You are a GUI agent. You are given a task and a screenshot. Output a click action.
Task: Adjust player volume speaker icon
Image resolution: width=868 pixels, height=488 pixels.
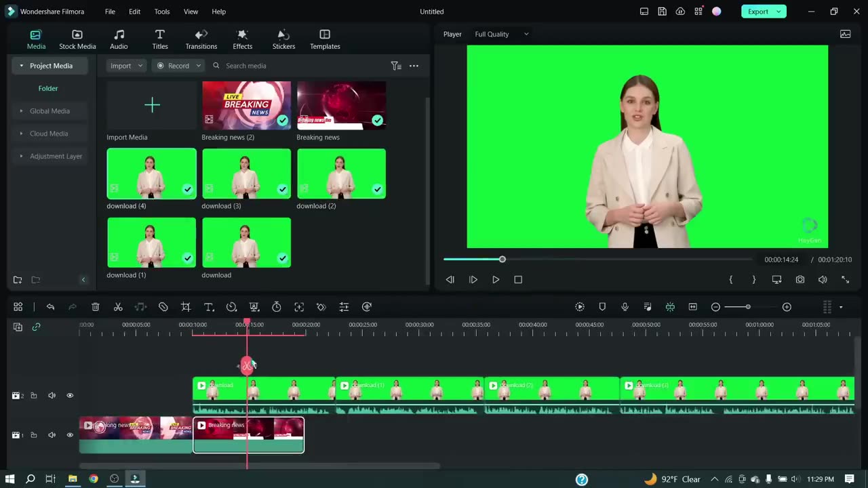[823, 279]
